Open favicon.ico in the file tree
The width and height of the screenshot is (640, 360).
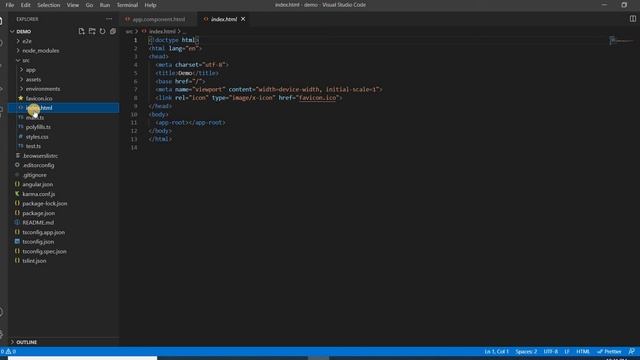pos(39,98)
